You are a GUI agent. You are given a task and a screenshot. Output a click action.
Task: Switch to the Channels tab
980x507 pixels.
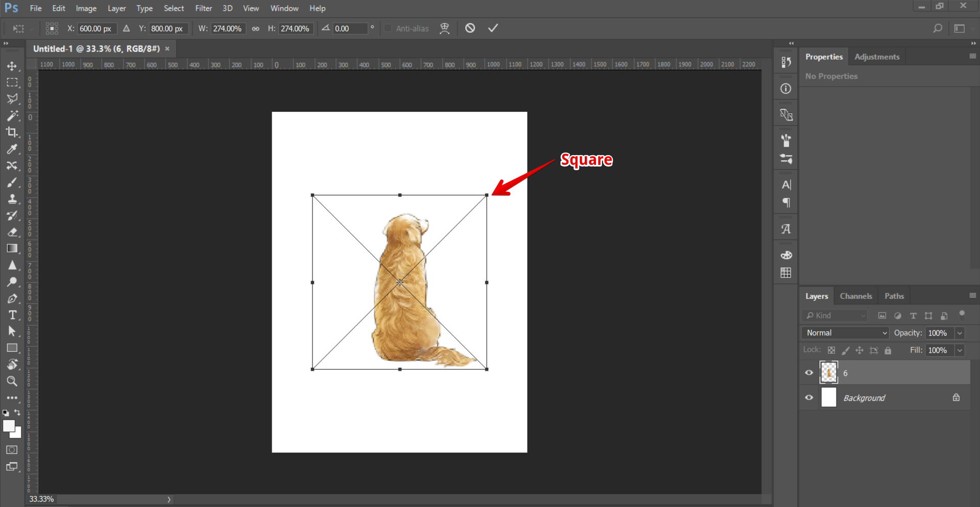click(855, 296)
